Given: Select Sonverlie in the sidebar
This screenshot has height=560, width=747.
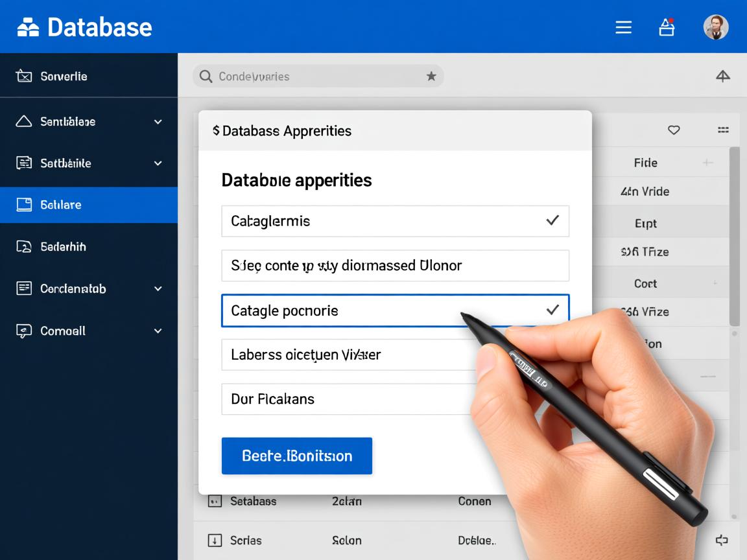Looking at the screenshot, I should tap(64, 76).
